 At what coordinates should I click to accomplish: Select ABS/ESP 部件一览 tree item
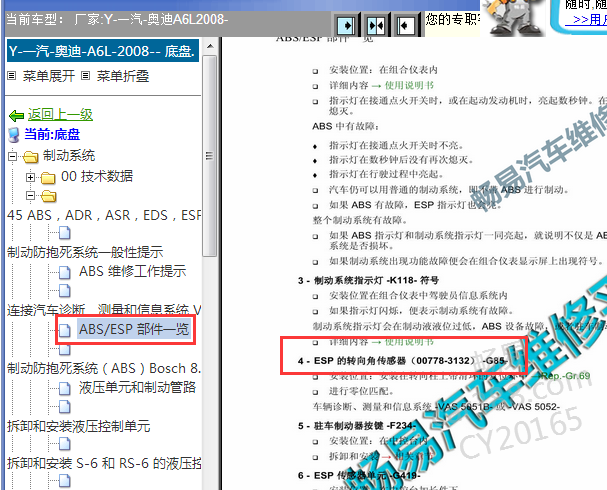[134, 329]
